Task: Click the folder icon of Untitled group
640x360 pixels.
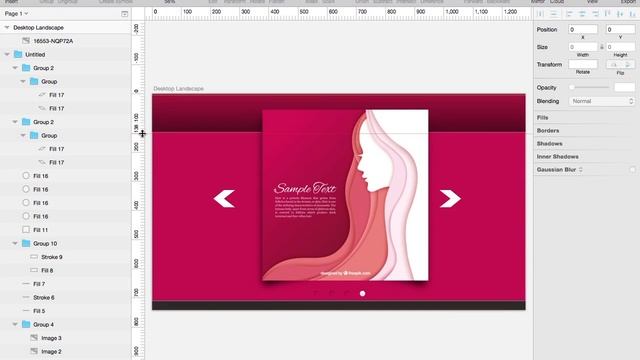Action: [x=18, y=54]
